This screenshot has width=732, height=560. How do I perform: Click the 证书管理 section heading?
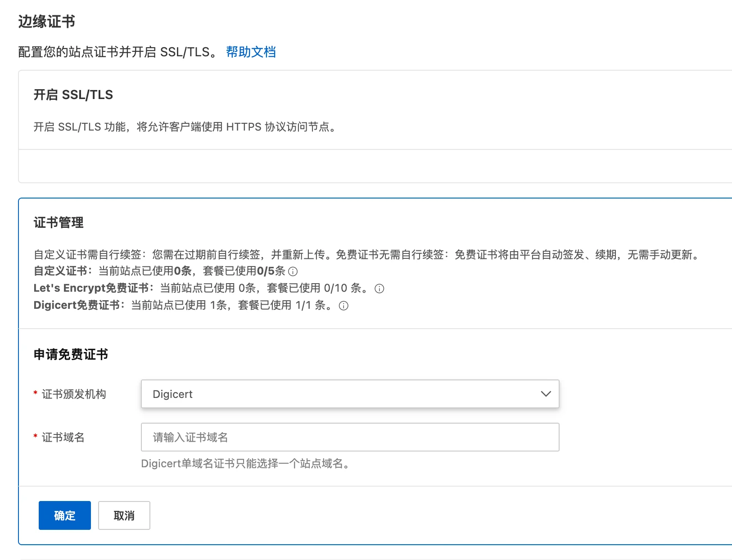pyautogui.click(x=59, y=222)
